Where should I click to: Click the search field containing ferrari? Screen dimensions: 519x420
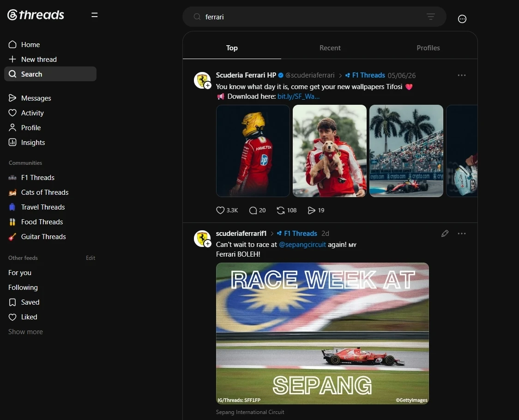click(314, 17)
